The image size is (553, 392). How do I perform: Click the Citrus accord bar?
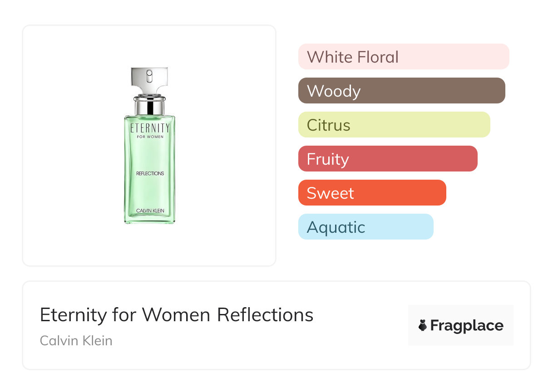394,125
